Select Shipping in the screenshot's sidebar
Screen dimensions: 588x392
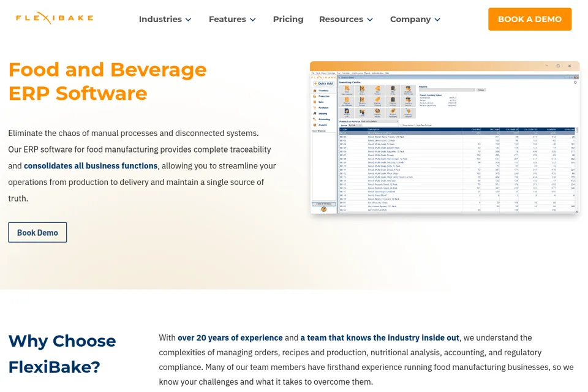[320, 113]
